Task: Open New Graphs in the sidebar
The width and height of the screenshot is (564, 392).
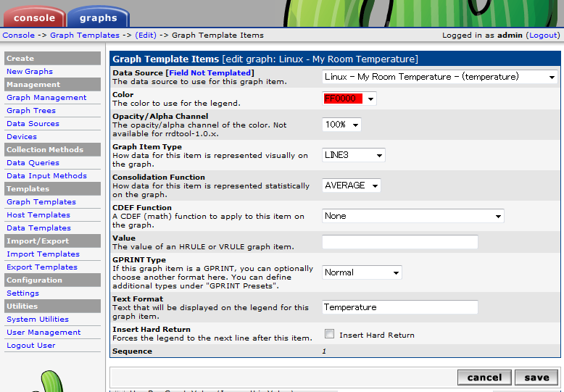Action: (30, 72)
